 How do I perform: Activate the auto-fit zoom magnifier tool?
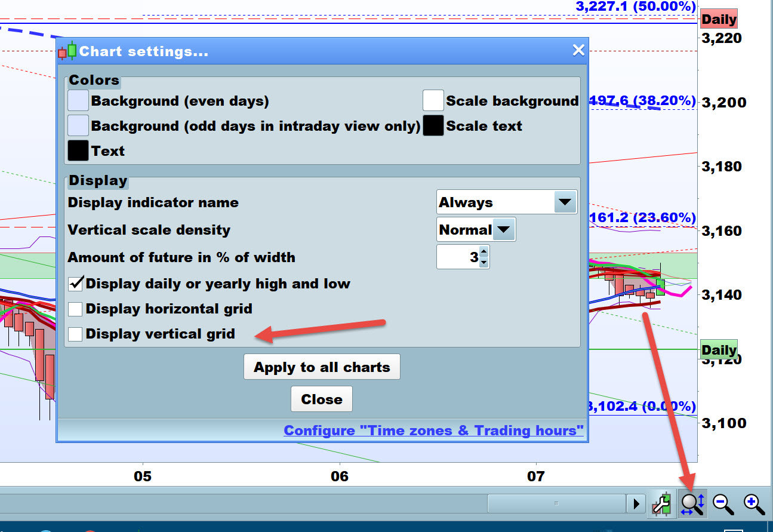(692, 503)
